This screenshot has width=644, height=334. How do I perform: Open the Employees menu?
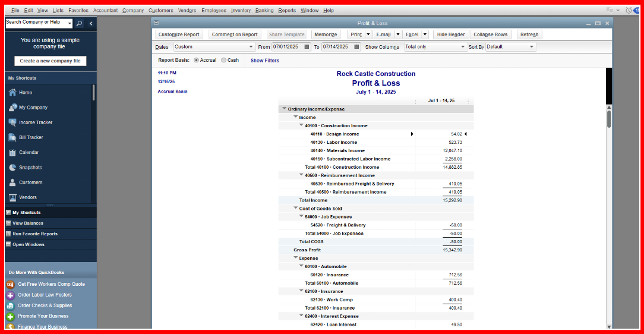[x=213, y=10]
